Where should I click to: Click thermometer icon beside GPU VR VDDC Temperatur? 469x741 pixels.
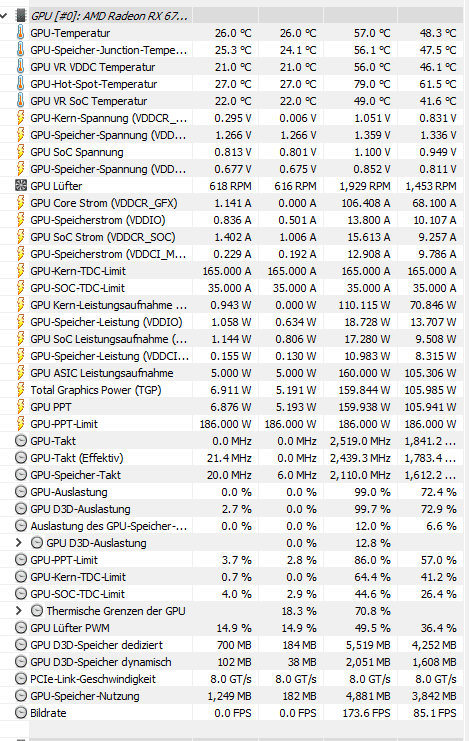coord(20,67)
